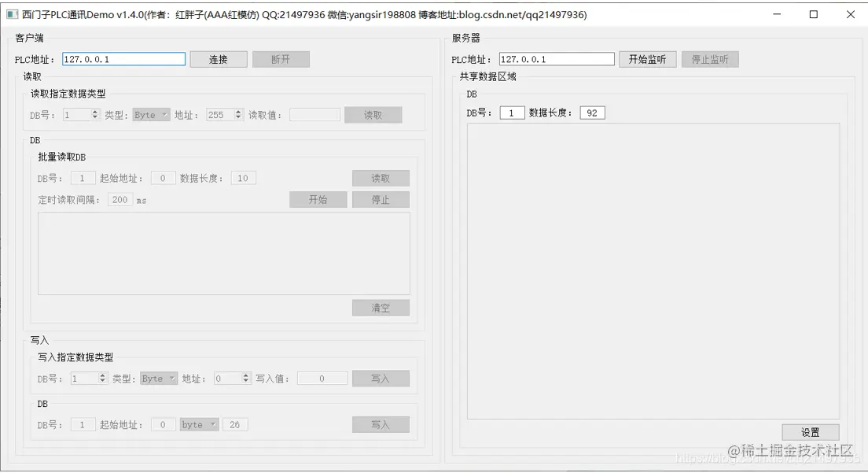Click 清空 to clear the read results
This screenshot has height=473, width=868.
[x=381, y=307]
